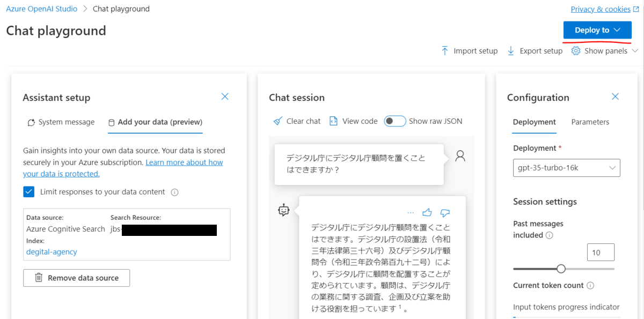
Task: Open the degital-agency index link
Action: click(x=52, y=252)
